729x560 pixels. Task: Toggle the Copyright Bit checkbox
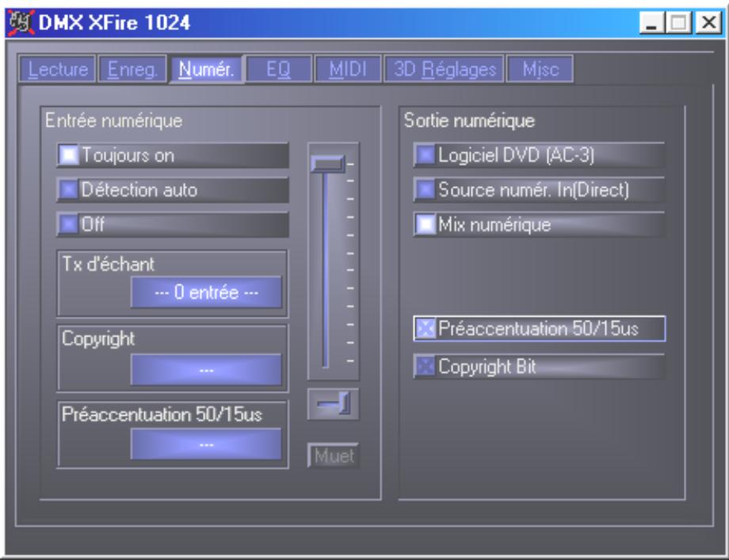[539, 367]
